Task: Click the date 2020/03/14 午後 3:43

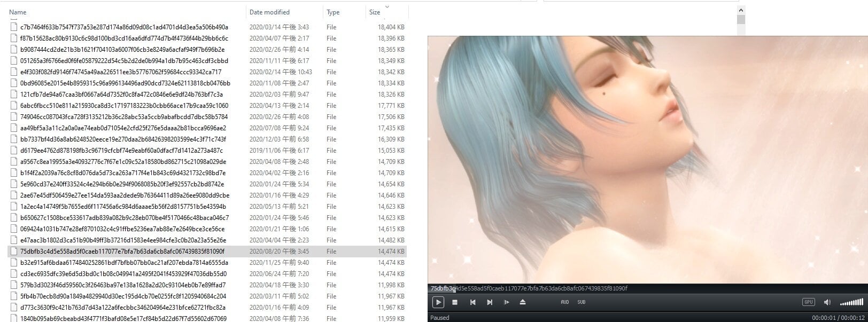Action: pyautogui.click(x=279, y=27)
